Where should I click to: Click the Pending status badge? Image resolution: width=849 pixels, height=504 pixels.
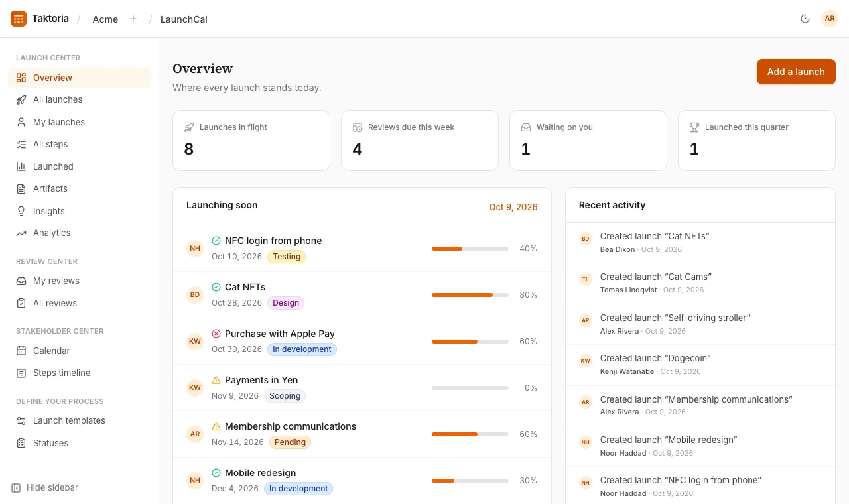tap(290, 442)
